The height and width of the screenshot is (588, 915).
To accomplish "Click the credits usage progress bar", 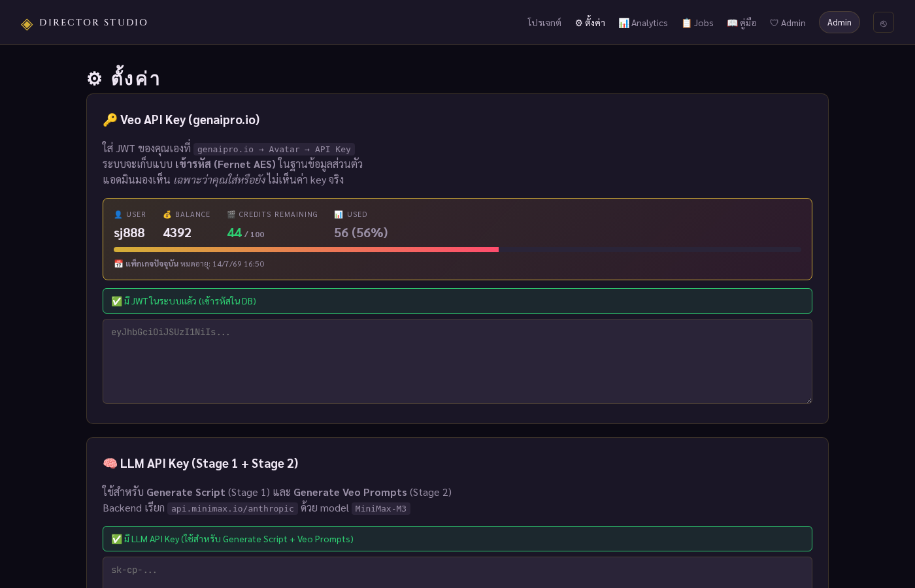I will point(457,250).
